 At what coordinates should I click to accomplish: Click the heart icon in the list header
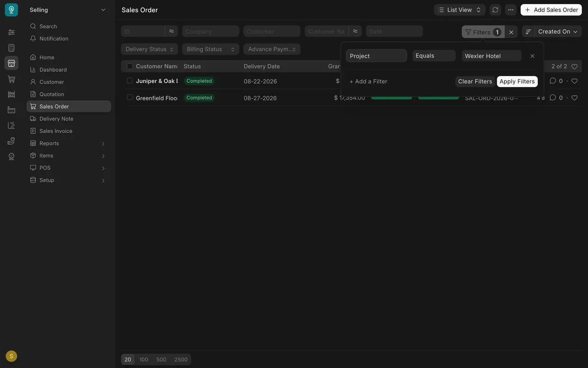(x=574, y=67)
